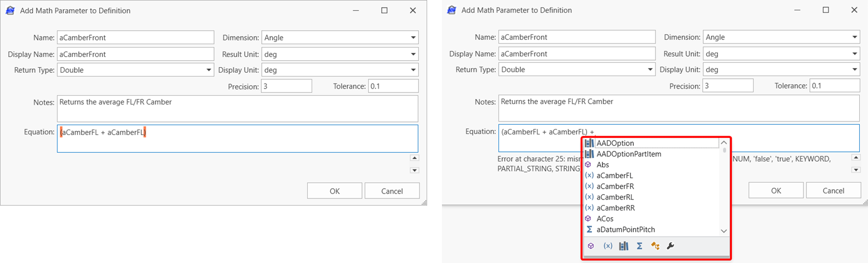Viewport: 868px width, 263px height.
Task: Toggle the (x) parameters filter in autocomplete footer
Action: point(607,246)
